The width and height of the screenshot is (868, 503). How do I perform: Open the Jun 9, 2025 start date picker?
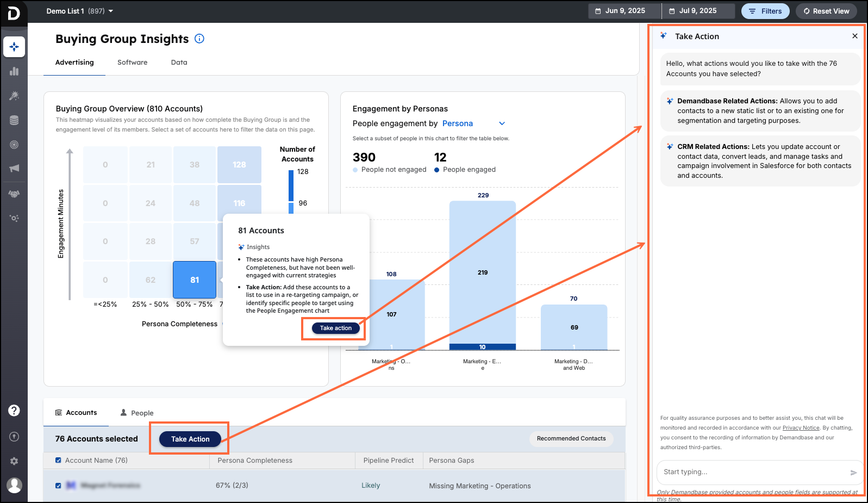pos(625,11)
